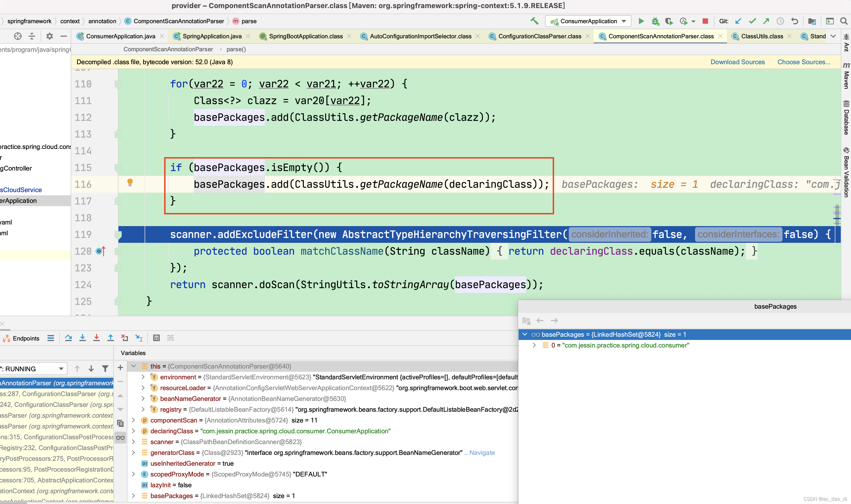The width and height of the screenshot is (851, 504).
Task: Close the ComponentScanAnnotationParser.class tab
Action: [720, 36]
